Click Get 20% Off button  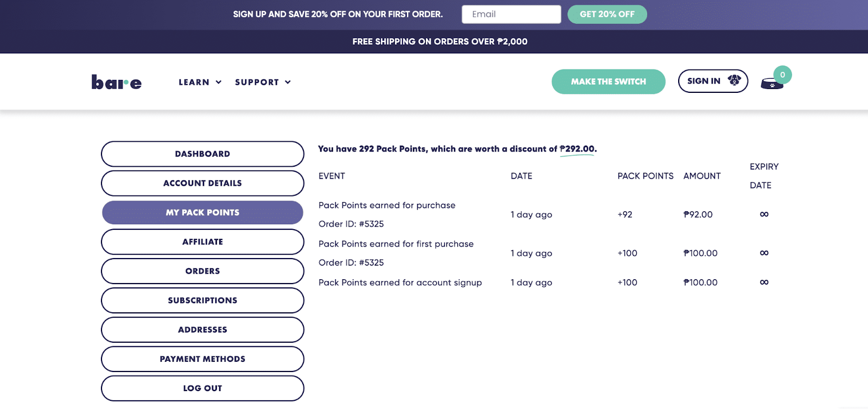[x=607, y=14]
